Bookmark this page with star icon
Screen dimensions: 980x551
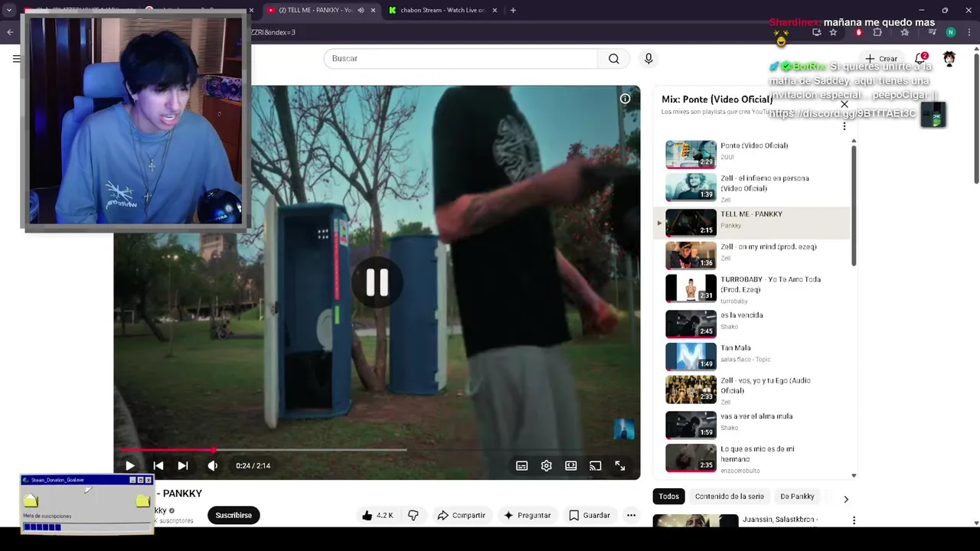click(x=833, y=32)
